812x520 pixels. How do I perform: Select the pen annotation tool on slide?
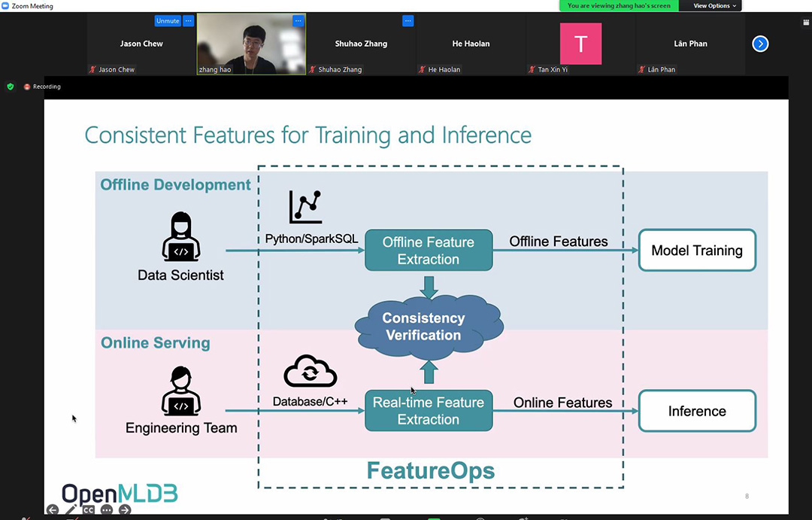[71, 510]
